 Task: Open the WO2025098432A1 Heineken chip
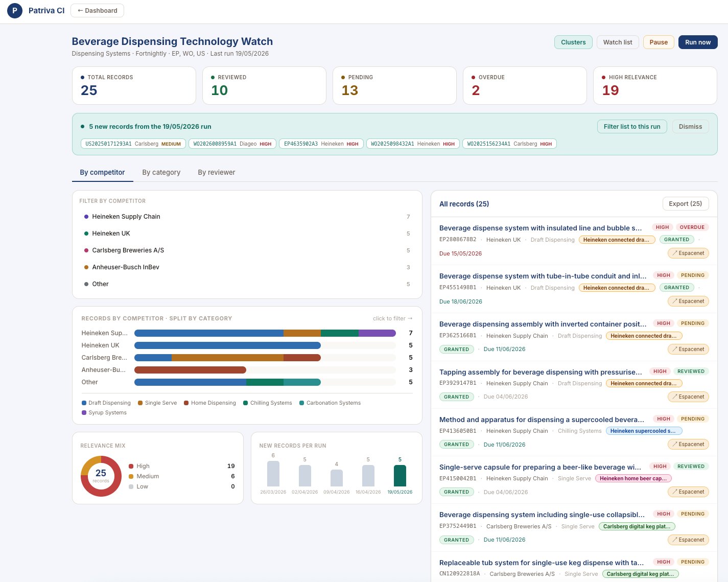tap(413, 144)
